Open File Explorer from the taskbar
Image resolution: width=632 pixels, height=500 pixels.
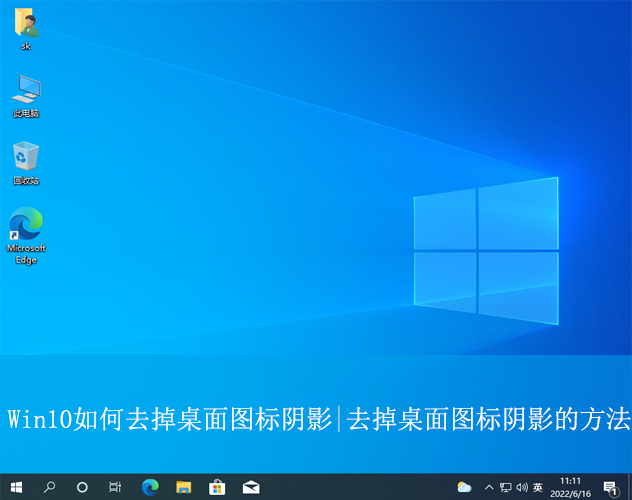coord(183,487)
